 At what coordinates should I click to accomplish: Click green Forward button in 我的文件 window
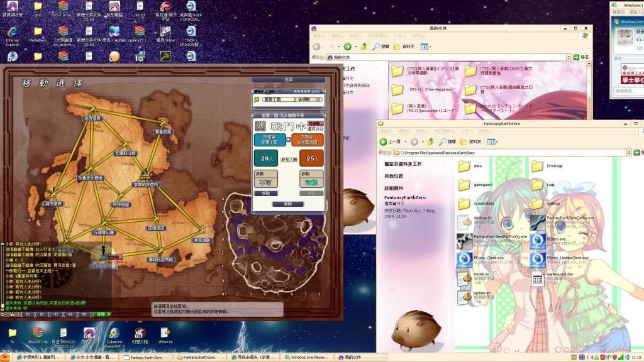coord(347,47)
